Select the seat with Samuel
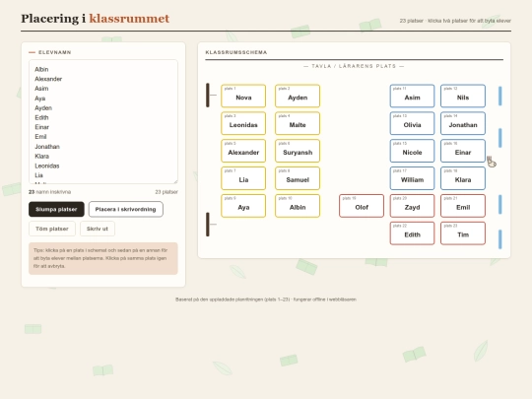Image resolution: width=532 pixels, height=399 pixels. click(298, 178)
